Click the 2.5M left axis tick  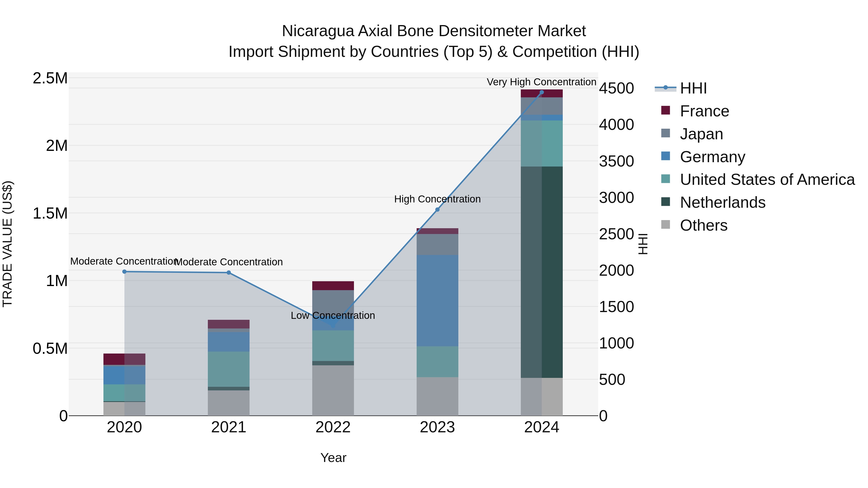pos(50,78)
